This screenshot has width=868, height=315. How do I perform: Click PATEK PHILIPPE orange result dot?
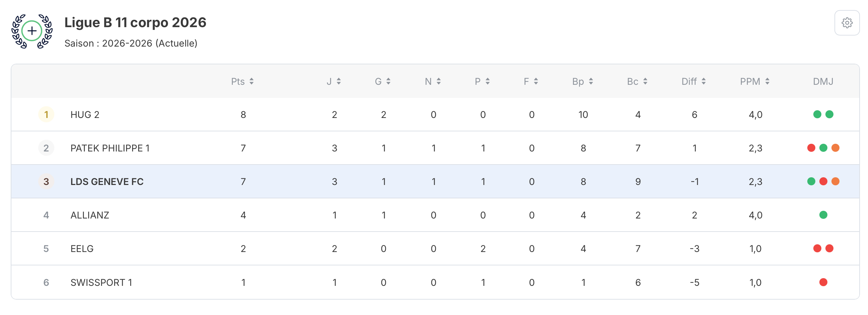point(835,148)
